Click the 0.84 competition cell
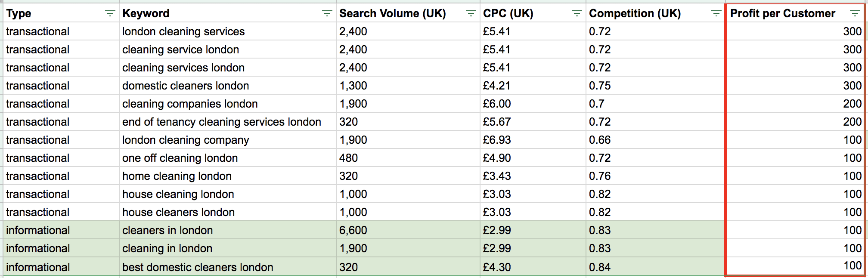This screenshot has height=278, width=868. coord(600,268)
